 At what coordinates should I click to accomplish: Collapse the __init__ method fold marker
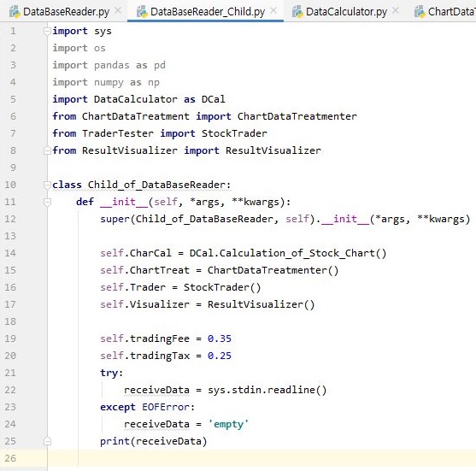pos(47,202)
